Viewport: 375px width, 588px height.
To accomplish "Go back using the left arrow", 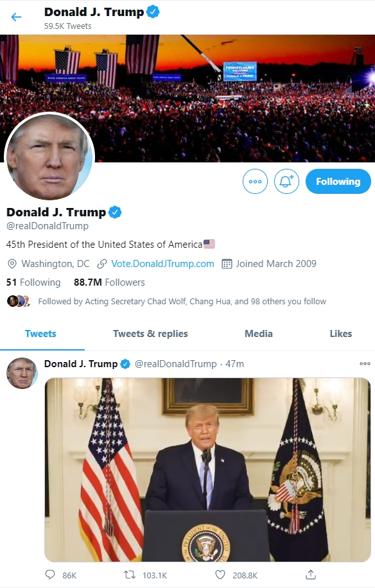I will tap(16, 17).
